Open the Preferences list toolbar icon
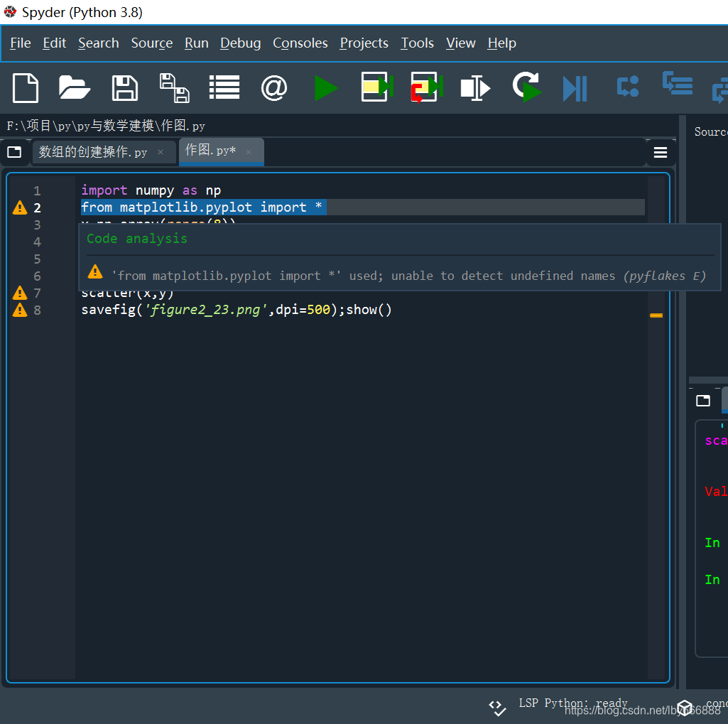This screenshot has width=728, height=724. (x=224, y=88)
